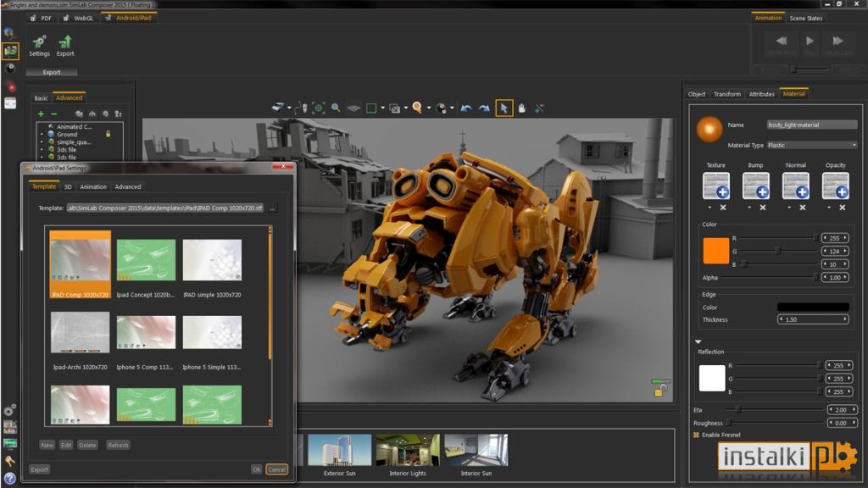Open the orange material Color swatch
Viewport: 868px width, 488px height.
[715, 251]
